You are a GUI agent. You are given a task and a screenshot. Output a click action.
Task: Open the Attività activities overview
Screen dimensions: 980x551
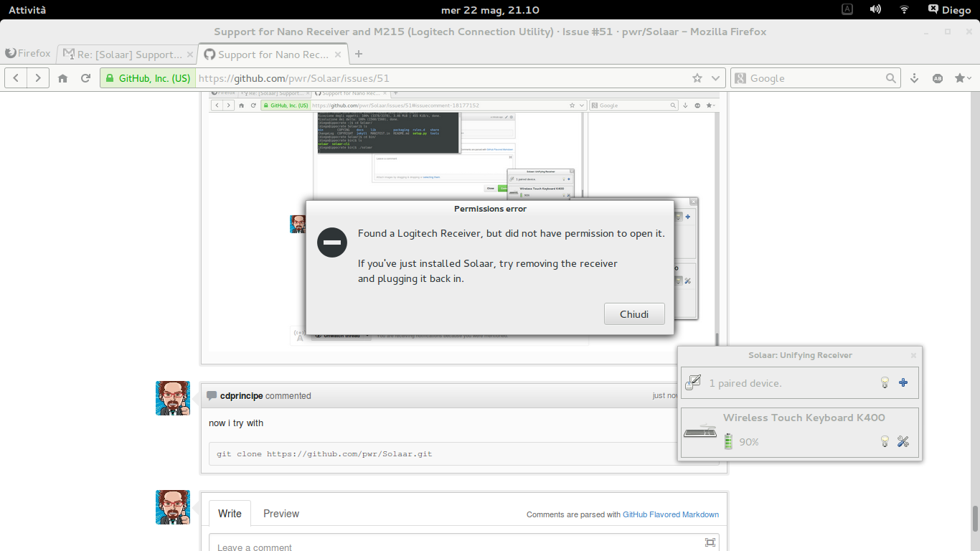(x=27, y=9)
